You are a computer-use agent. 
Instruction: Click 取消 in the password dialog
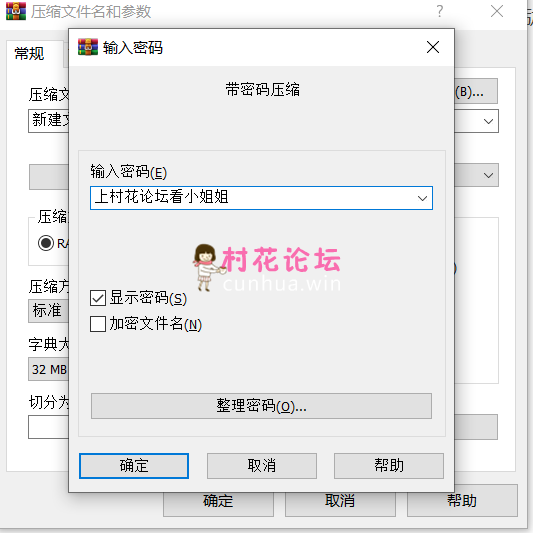pos(262,466)
